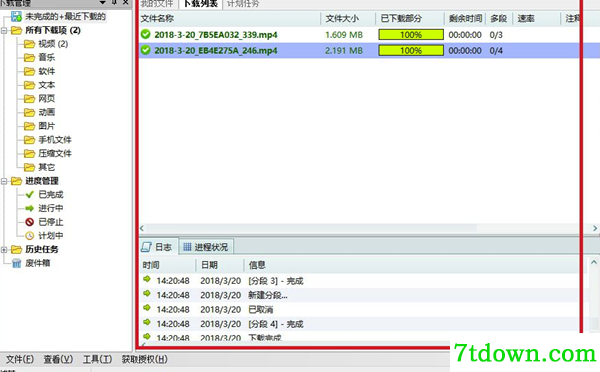This screenshot has width=600, height=372.
Task: Click the 文本 folder icon
Action: (29, 85)
